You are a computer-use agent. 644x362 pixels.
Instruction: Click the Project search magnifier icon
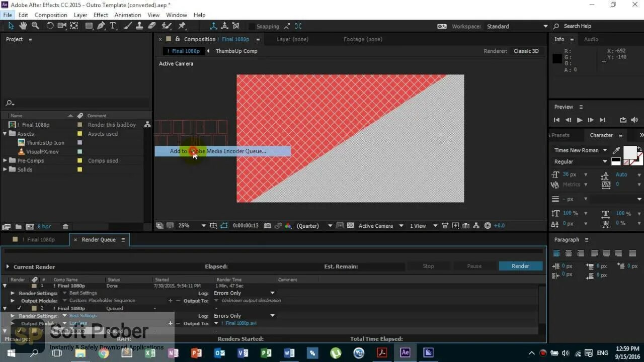tap(9, 103)
